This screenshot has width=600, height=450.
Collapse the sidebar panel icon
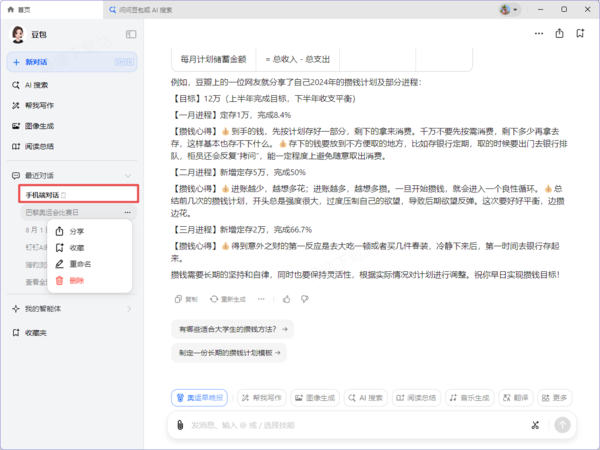point(131,34)
